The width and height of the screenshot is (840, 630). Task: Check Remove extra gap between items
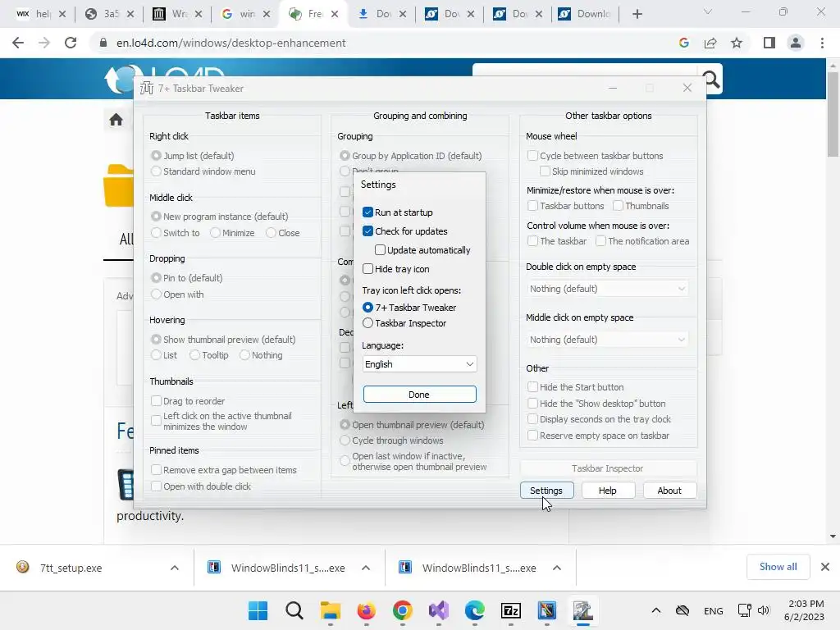click(156, 470)
